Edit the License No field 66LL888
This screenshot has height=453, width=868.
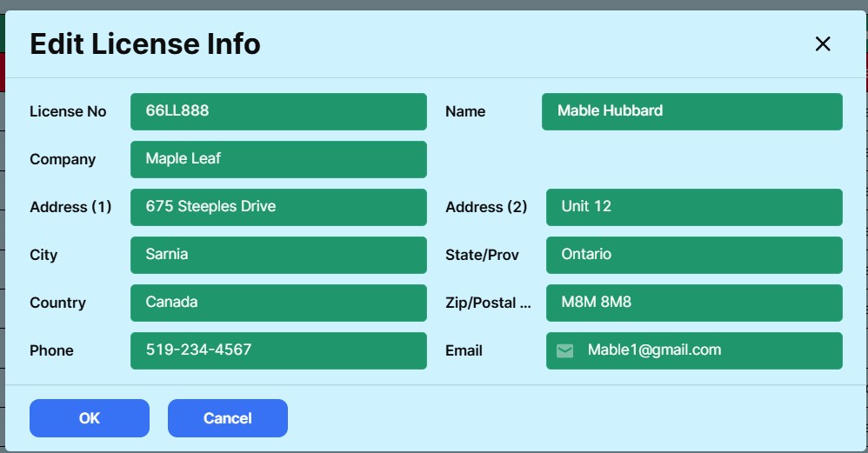278,112
